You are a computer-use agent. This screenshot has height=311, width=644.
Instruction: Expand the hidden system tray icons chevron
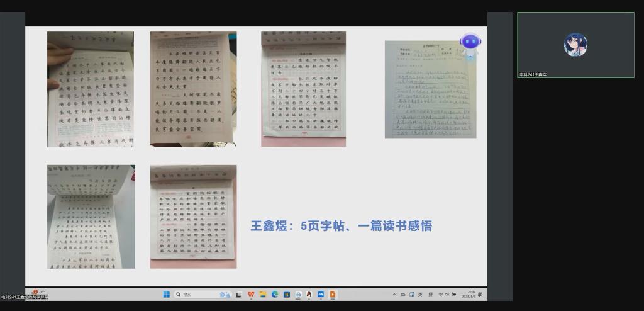click(x=394, y=294)
